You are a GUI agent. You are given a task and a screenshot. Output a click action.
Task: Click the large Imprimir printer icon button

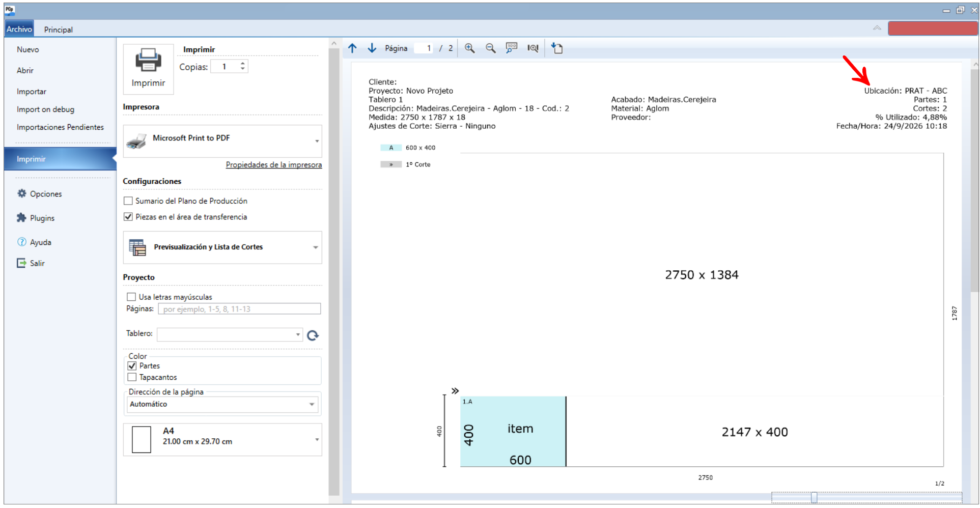coord(148,69)
